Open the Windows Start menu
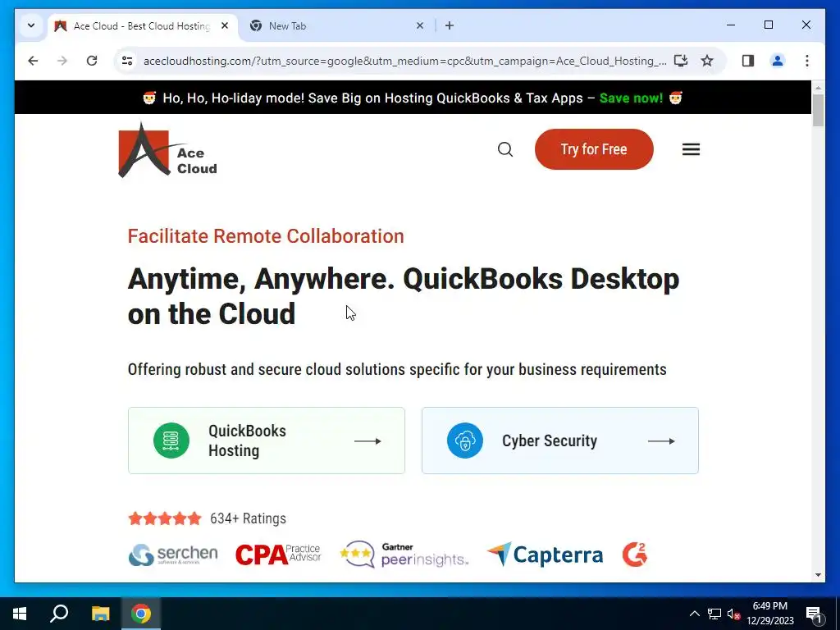Screen dimensions: 840x630 [20, 614]
